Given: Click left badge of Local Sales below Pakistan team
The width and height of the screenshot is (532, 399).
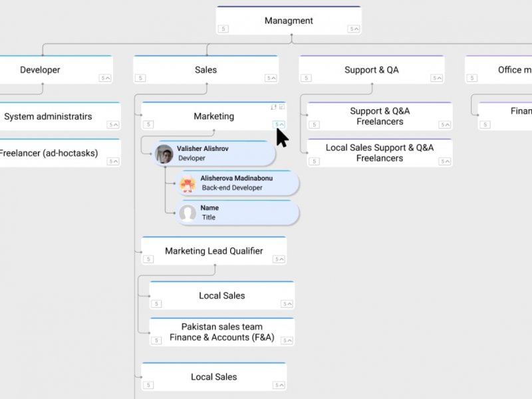Looking at the screenshot, I should tap(148, 385).
